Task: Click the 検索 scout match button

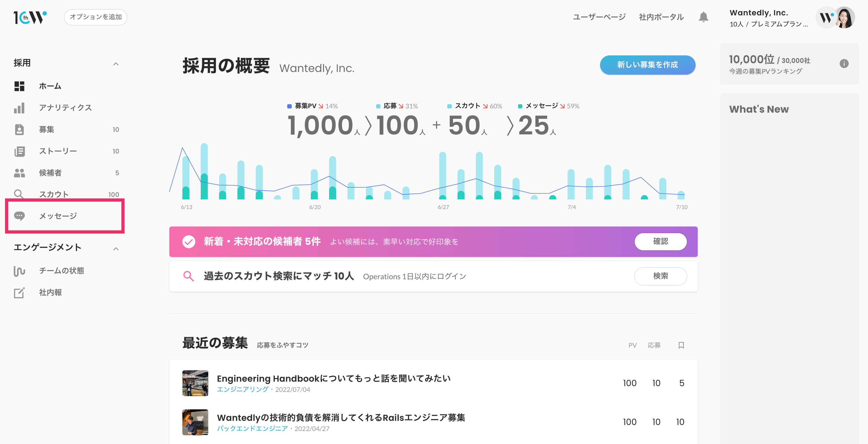Action: tap(660, 276)
